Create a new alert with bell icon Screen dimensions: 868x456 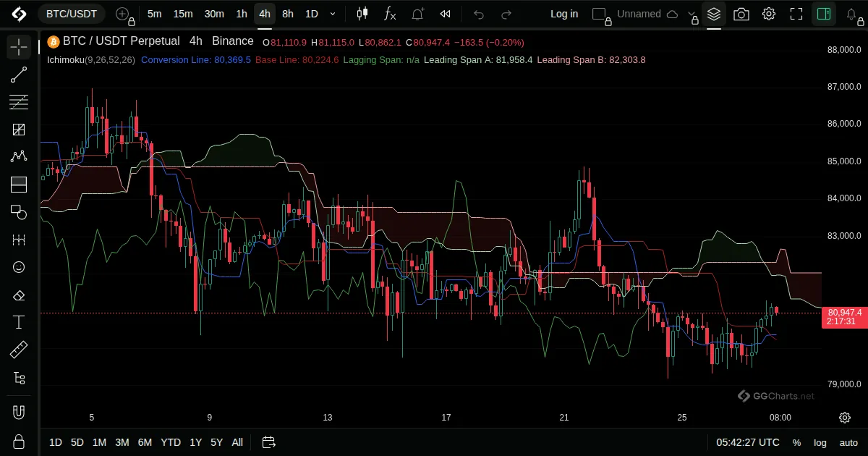coord(418,14)
